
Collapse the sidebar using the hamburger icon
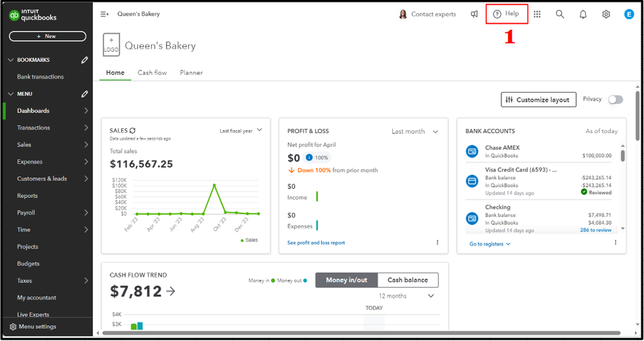click(x=105, y=14)
